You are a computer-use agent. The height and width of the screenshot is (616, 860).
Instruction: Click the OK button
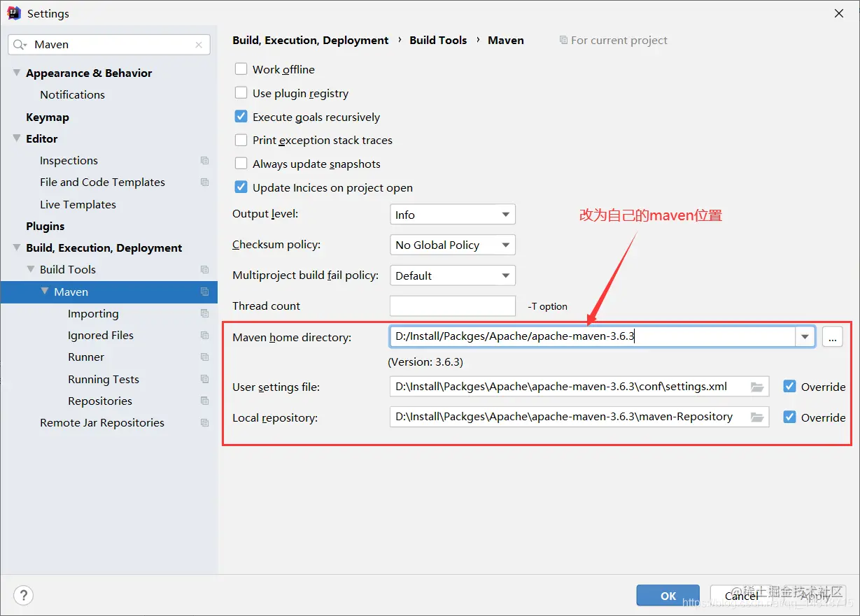point(668,596)
